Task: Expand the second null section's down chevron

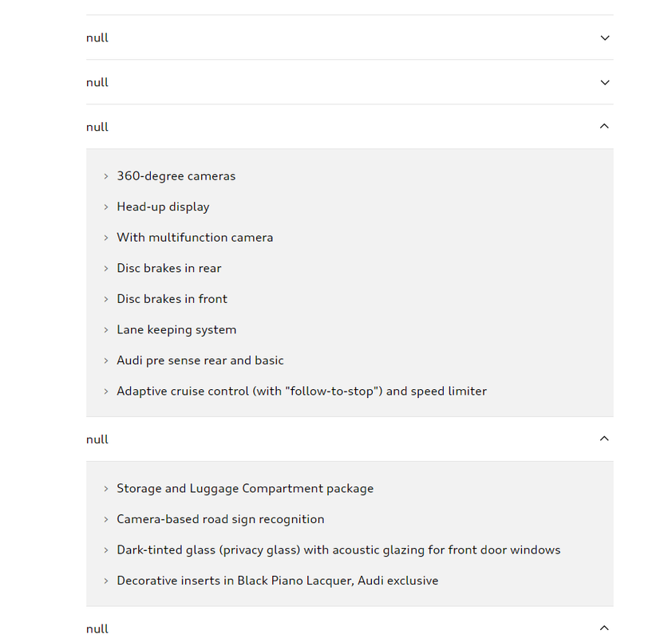Action: coord(605,82)
